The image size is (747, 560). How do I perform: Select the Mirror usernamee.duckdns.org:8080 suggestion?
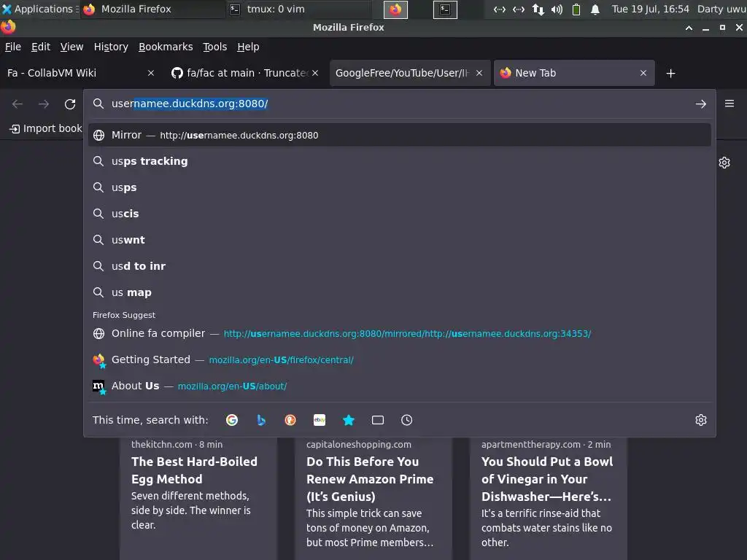click(x=399, y=135)
